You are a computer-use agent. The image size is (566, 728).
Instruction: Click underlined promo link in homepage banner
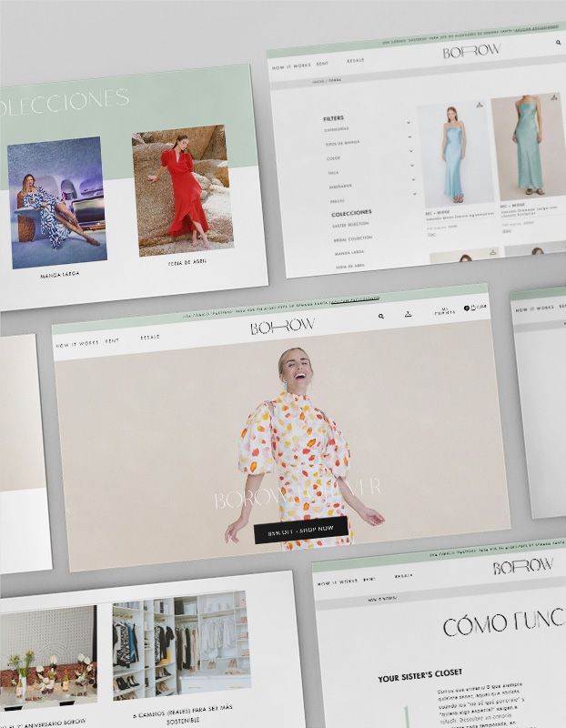point(356,300)
